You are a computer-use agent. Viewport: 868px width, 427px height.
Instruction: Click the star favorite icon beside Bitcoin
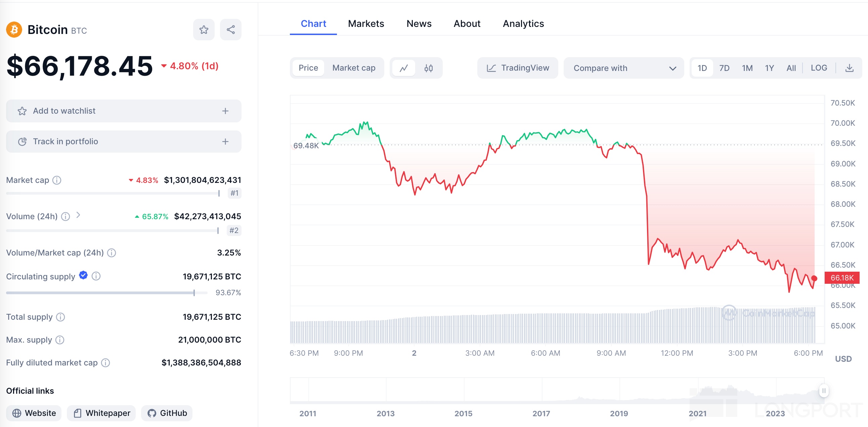204,30
